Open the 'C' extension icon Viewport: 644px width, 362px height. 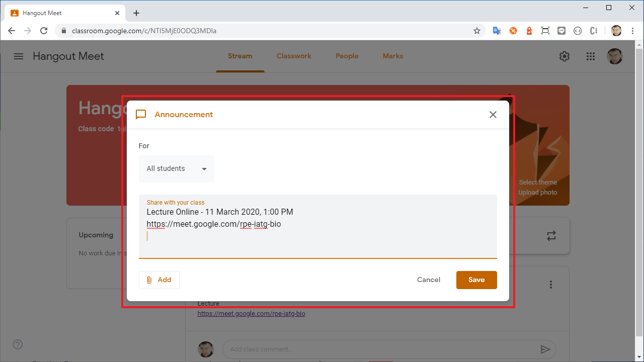(594, 31)
